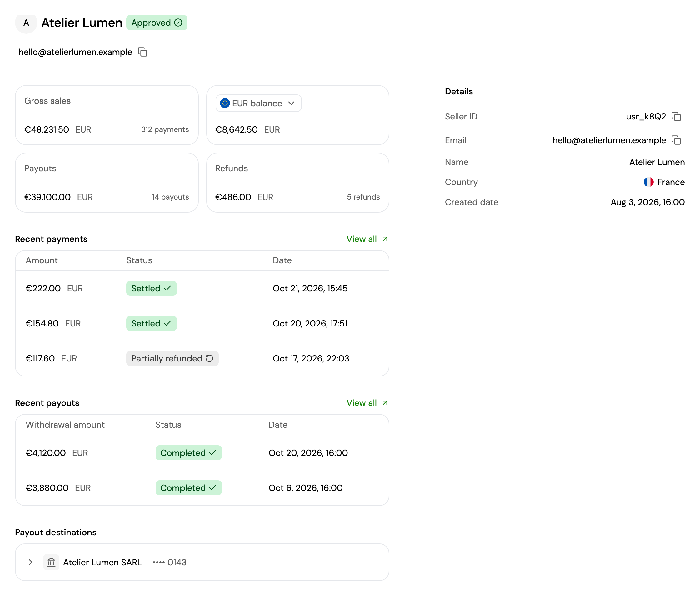700x596 pixels.
Task: Select the €222.00 payment amount
Action: (x=43, y=288)
